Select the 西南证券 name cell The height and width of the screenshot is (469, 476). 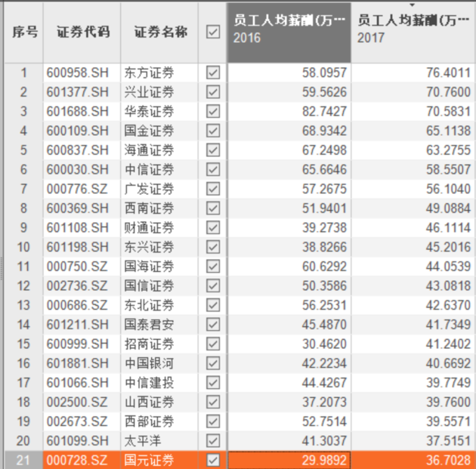pos(149,208)
